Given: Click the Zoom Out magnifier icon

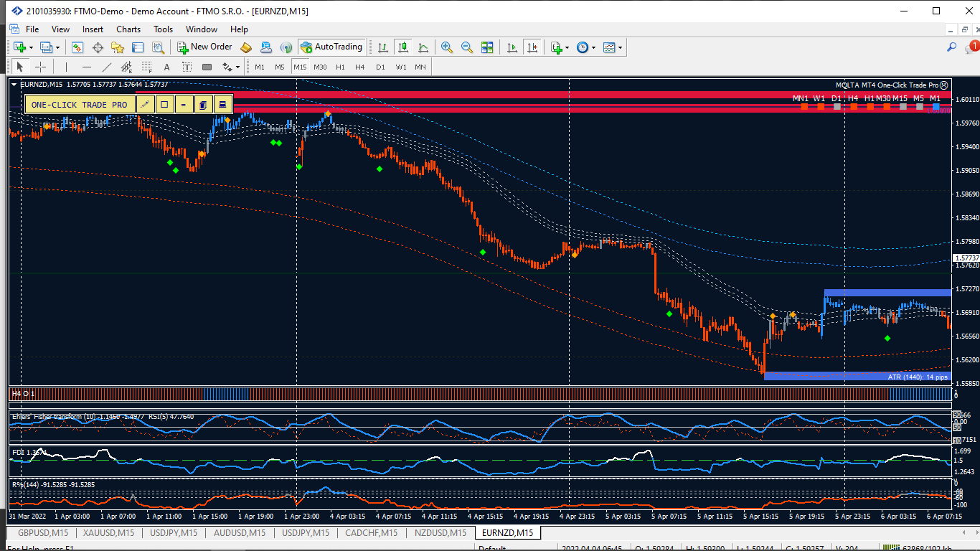Looking at the screenshot, I should pos(467,47).
